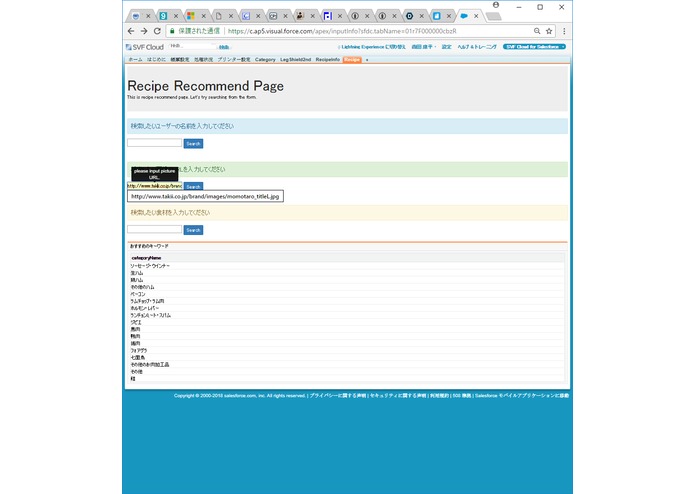Click the Chrome profile avatar icon
This screenshot has width=695, height=494.
[x=496, y=5]
